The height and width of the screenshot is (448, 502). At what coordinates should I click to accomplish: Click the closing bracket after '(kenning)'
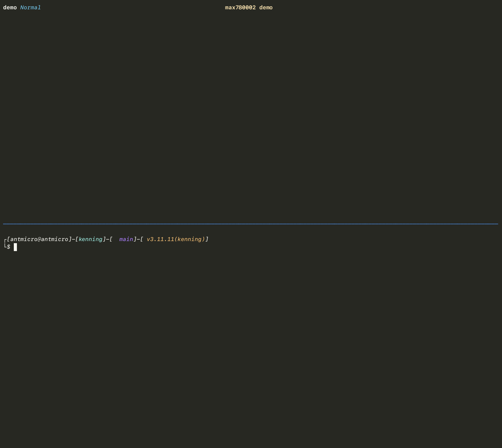click(x=207, y=239)
